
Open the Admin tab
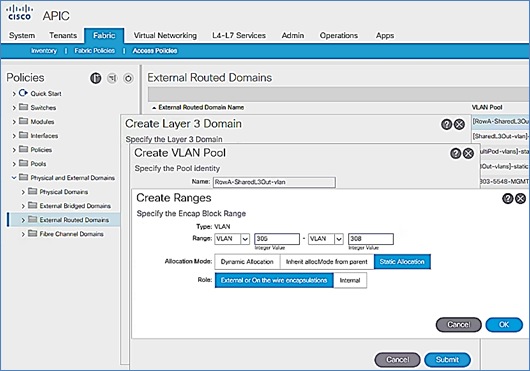[293, 35]
